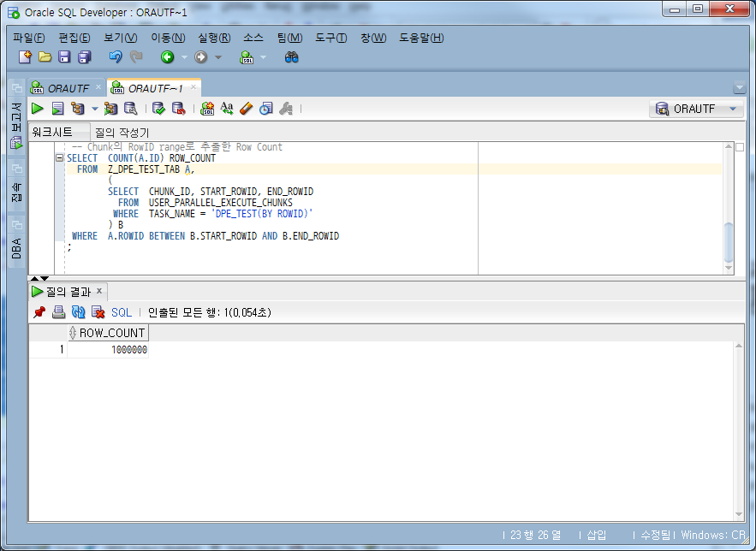
Task: Refresh the query result
Action: point(78,312)
